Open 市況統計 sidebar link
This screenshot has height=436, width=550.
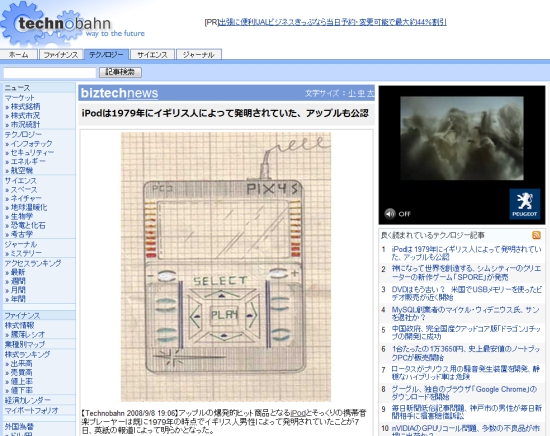tap(25, 125)
